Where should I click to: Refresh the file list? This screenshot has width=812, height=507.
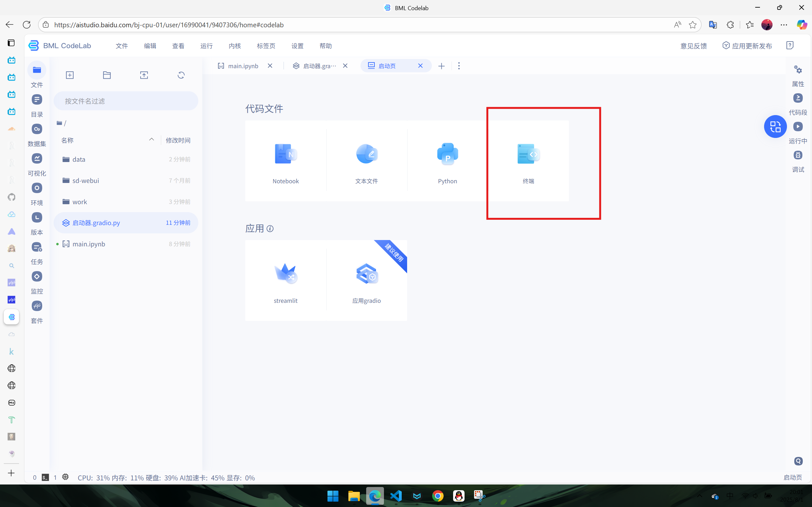(181, 75)
